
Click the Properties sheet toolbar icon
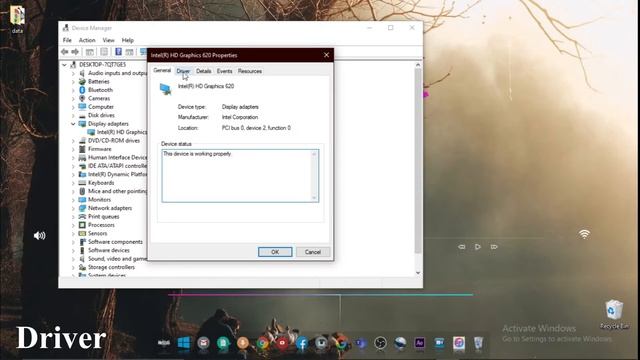coord(104,52)
